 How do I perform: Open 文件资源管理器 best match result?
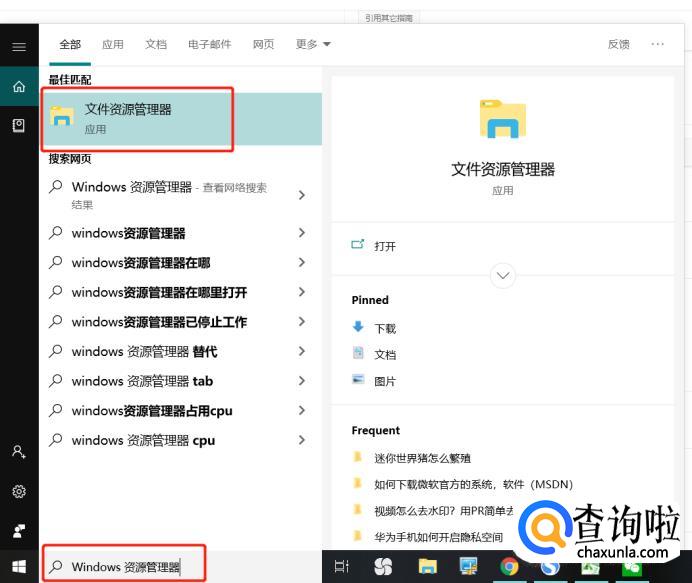click(x=182, y=119)
